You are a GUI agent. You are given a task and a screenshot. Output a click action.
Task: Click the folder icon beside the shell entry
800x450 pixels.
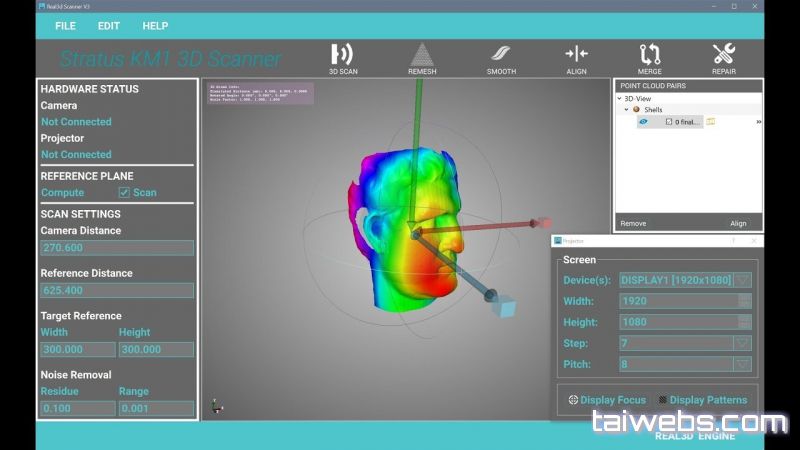(x=711, y=122)
